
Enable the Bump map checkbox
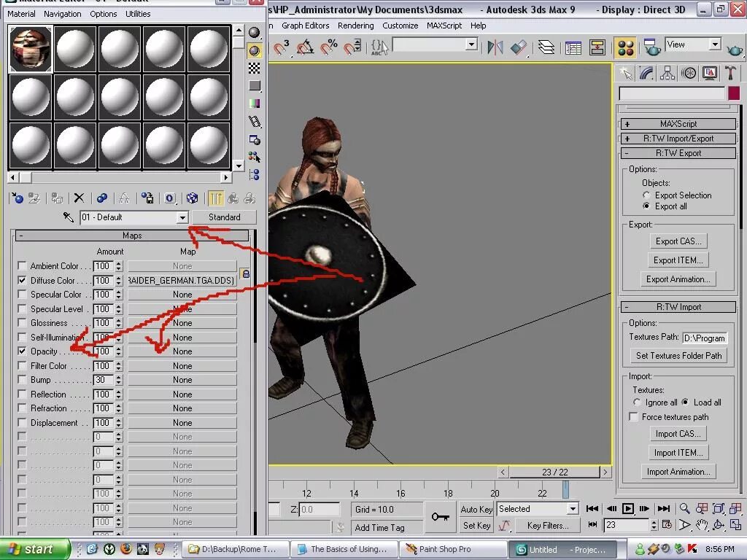coord(22,379)
